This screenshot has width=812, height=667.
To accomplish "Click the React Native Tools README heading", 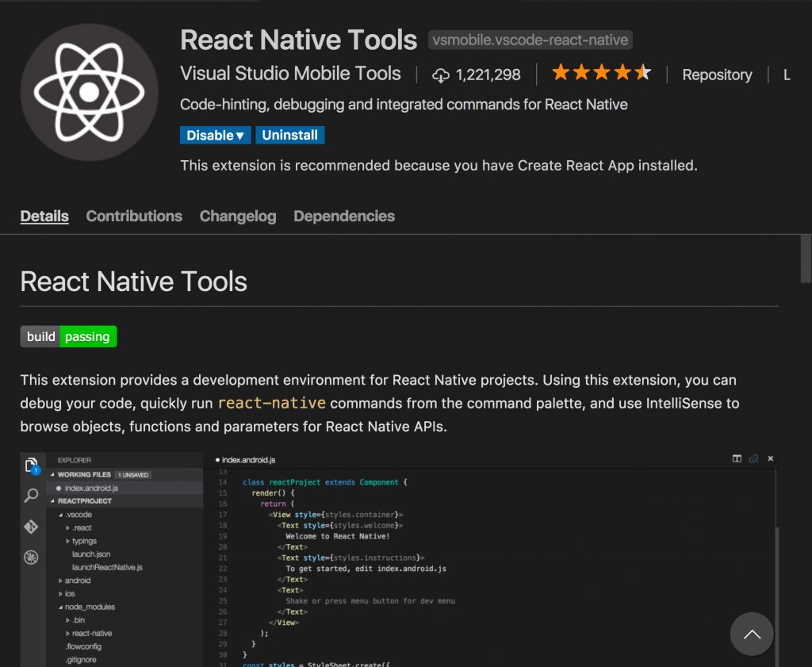I will (x=133, y=282).
